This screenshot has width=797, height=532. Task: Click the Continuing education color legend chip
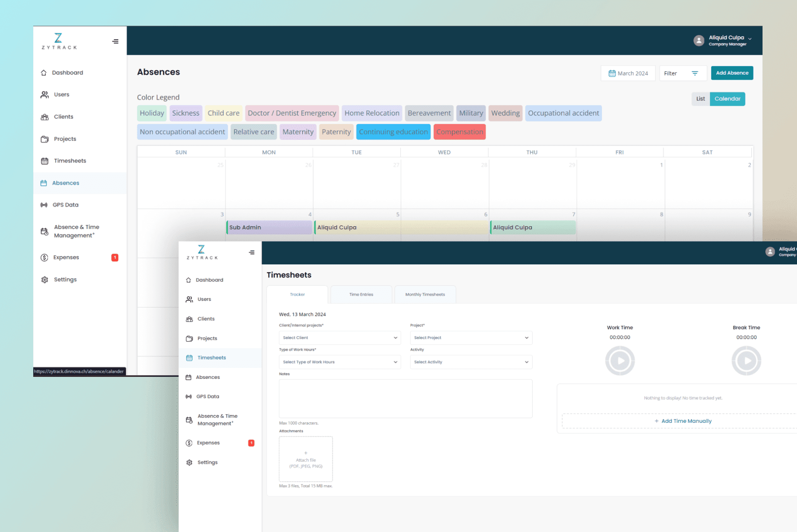coord(393,132)
